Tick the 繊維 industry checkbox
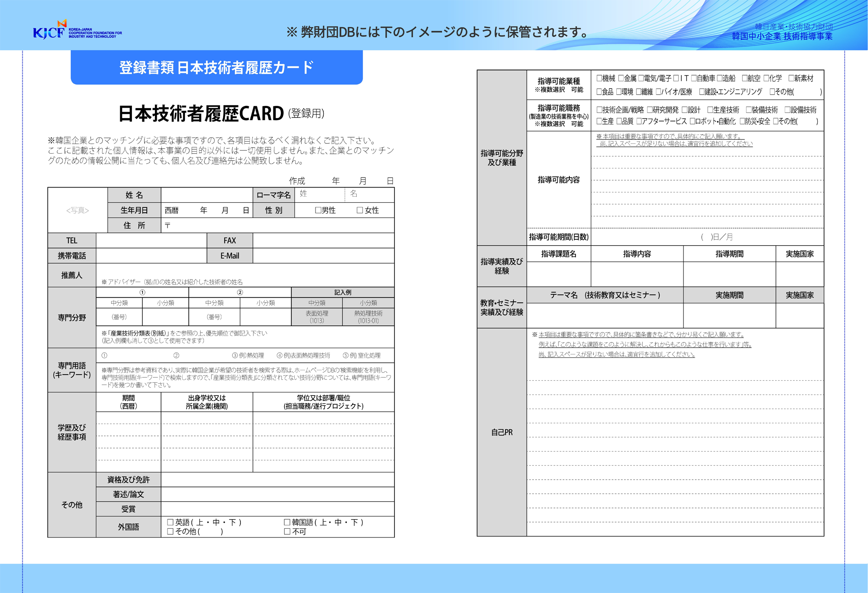The height and width of the screenshot is (593, 868). [639, 92]
